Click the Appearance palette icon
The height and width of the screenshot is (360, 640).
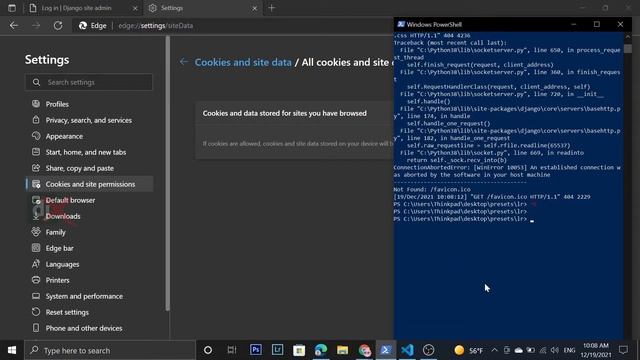tap(36, 136)
